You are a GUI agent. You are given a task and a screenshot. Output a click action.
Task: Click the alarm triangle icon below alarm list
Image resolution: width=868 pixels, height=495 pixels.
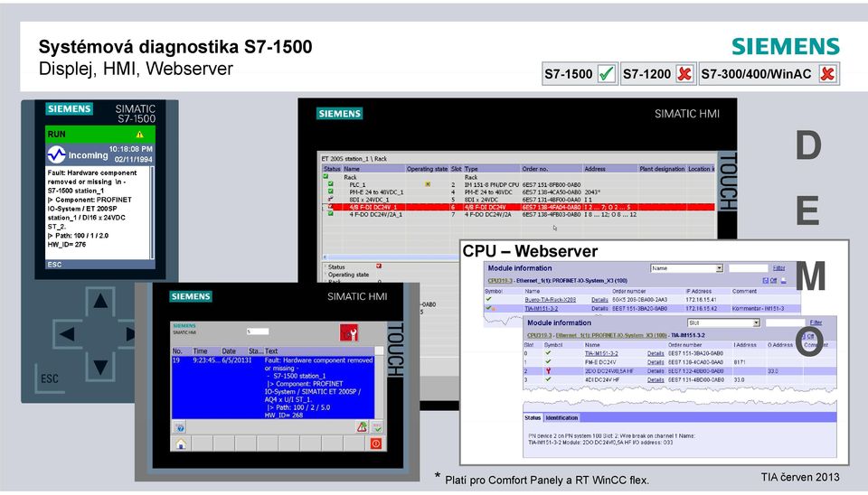point(362,426)
